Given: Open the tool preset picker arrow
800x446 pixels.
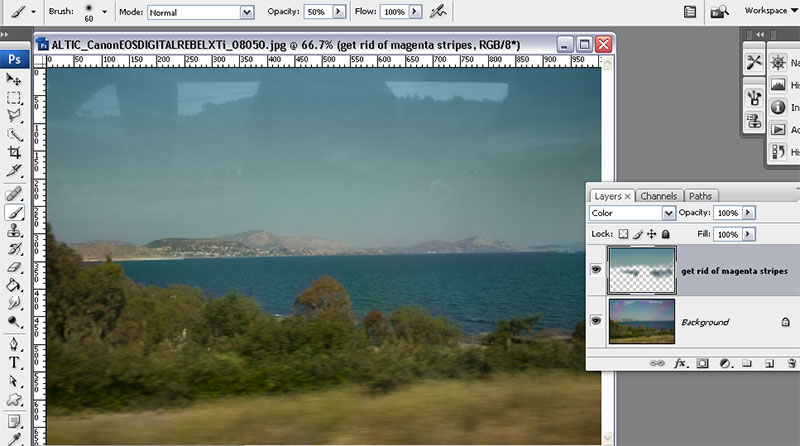Looking at the screenshot, I should (34, 11).
